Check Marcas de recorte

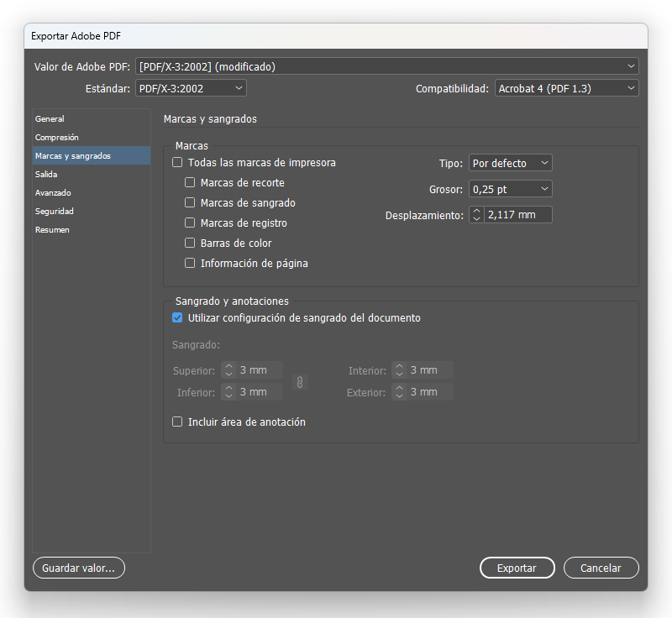click(x=190, y=182)
